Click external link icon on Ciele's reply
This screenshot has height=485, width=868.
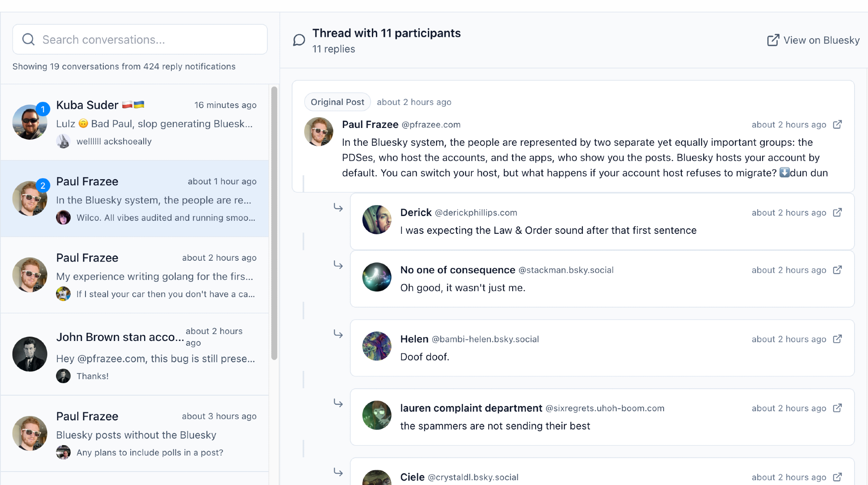point(837,477)
